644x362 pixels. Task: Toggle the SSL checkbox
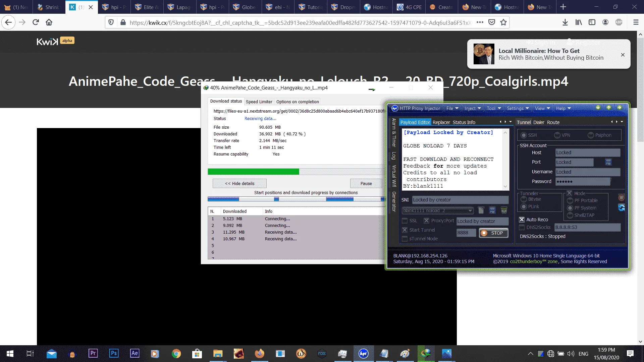(405, 221)
